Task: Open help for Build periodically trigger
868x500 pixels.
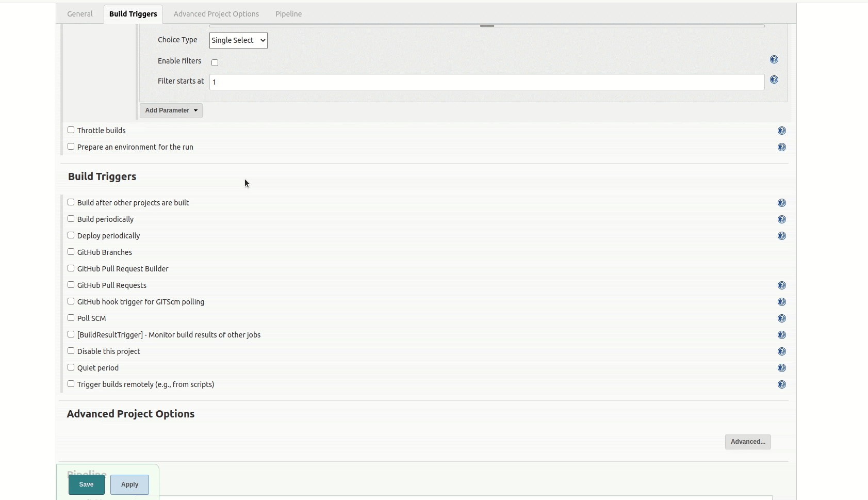Action: pyautogui.click(x=782, y=219)
